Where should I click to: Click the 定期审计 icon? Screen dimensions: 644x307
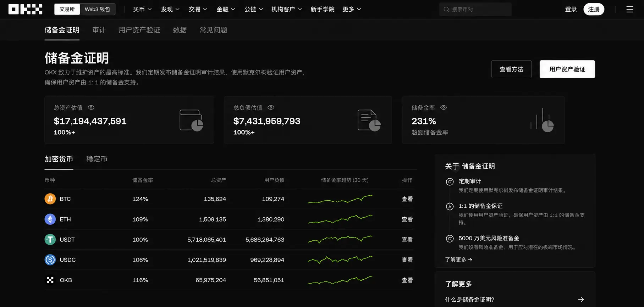point(450,182)
